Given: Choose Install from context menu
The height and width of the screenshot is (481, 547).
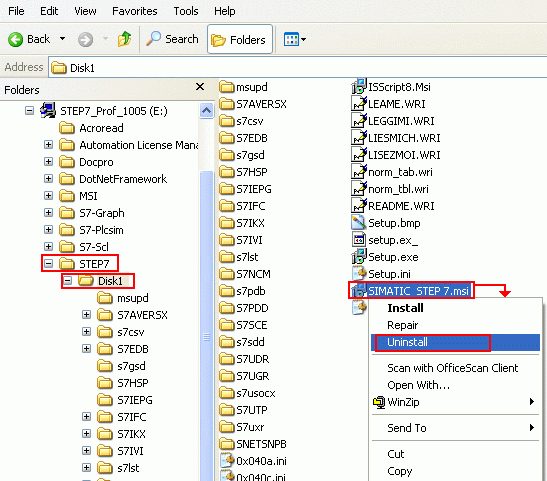Looking at the screenshot, I should [405, 308].
